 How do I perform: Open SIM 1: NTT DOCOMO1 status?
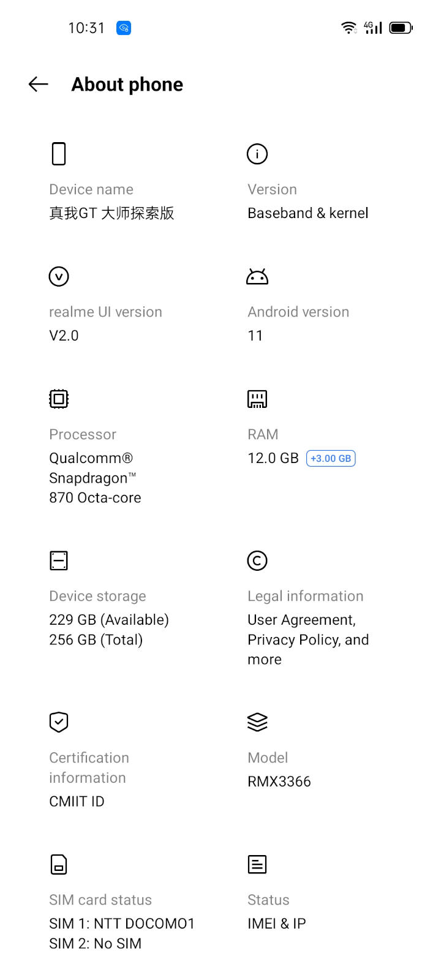coord(121,924)
